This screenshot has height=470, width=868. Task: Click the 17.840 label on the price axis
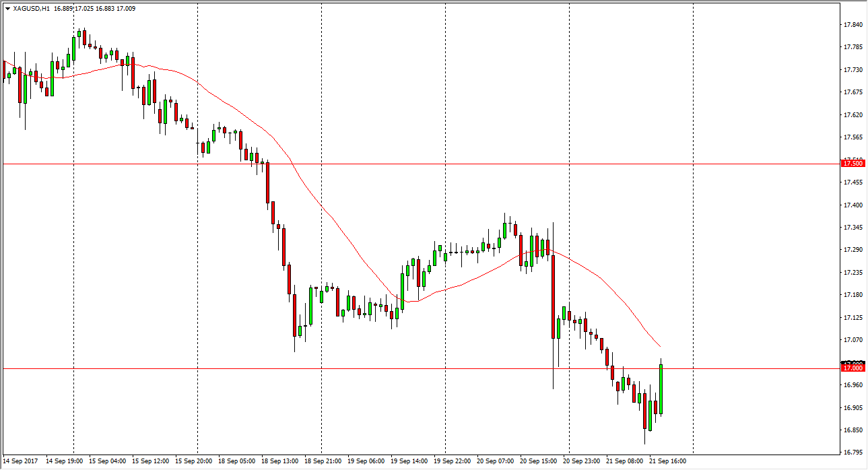(x=853, y=25)
